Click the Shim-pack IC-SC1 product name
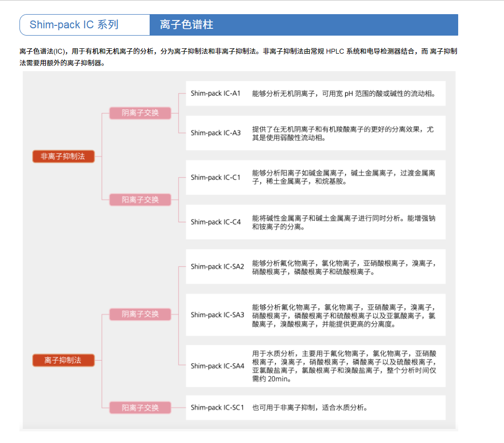Screen dimensions: 504x443 [217, 407]
